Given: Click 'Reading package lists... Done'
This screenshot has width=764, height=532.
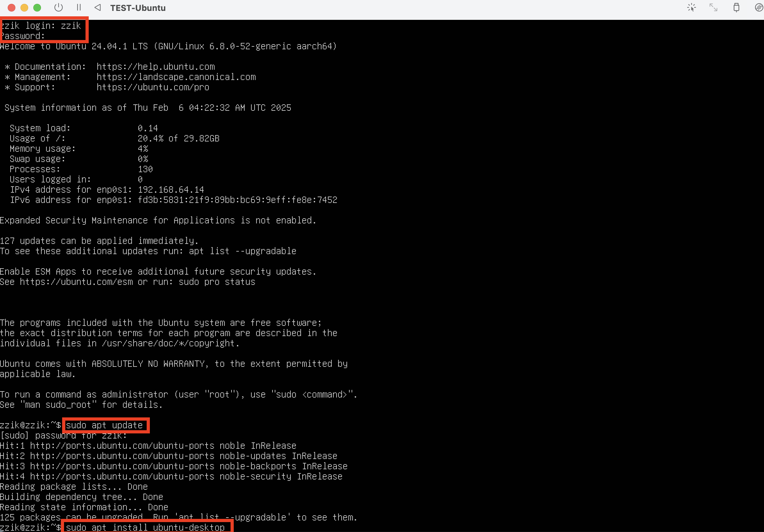Looking at the screenshot, I should click(74, 487).
